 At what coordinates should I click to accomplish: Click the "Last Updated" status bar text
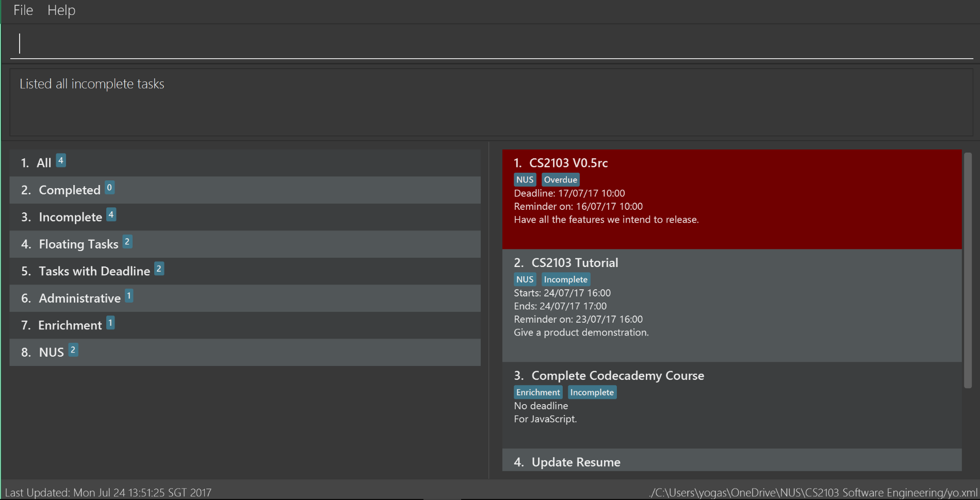pyautogui.click(x=108, y=493)
